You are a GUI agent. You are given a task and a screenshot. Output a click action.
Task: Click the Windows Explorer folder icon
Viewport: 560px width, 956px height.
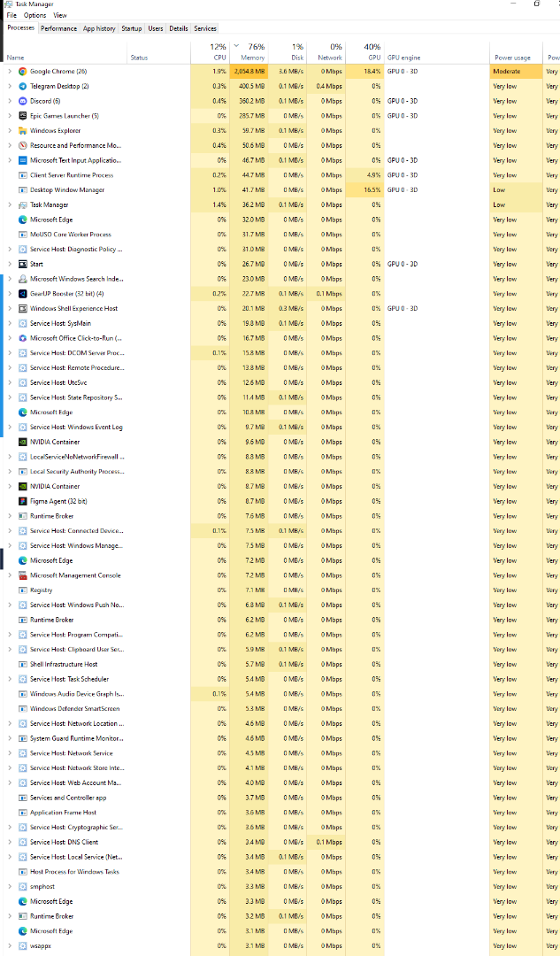tap(22, 130)
